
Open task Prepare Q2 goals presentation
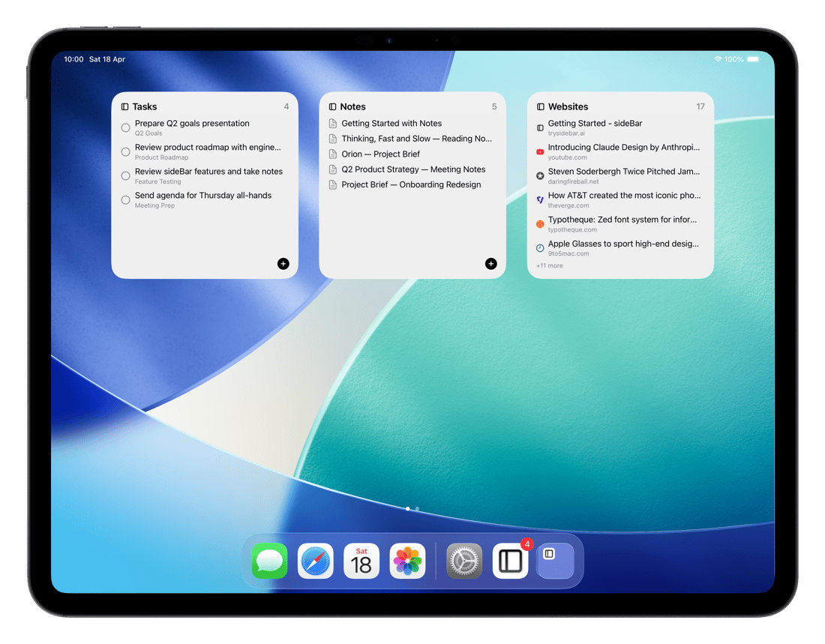click(192, 123)
